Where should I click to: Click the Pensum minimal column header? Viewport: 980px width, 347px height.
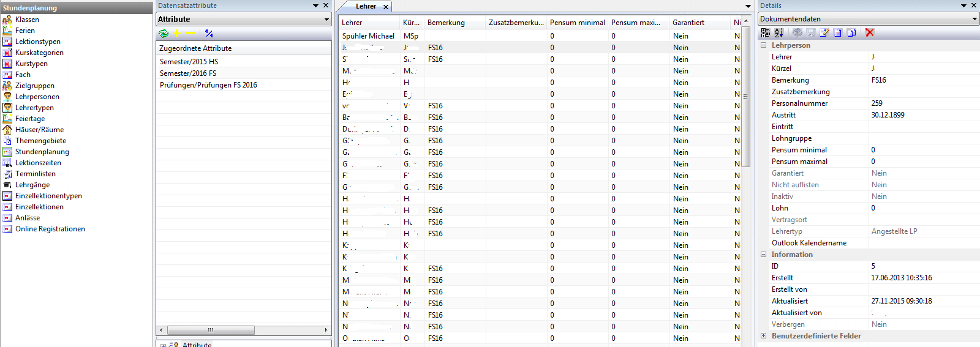pos(577,23)
